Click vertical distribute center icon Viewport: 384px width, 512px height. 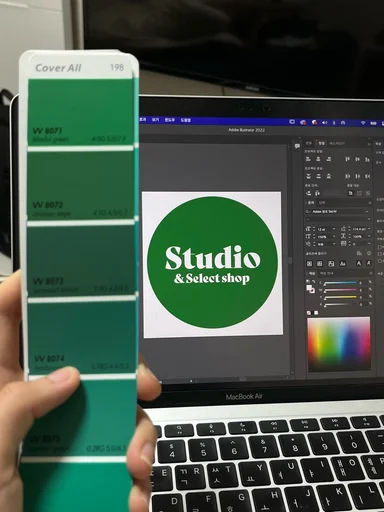tap(318, 176)
